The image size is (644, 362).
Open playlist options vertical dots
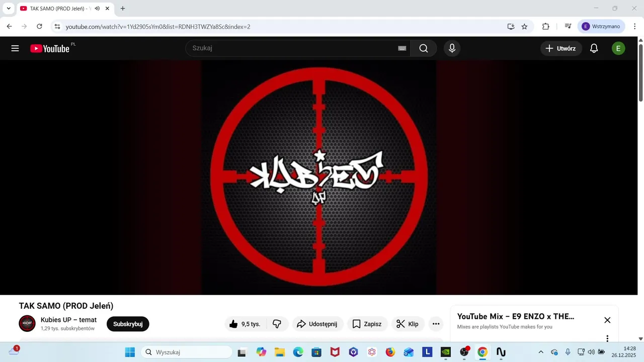[607, 338]
